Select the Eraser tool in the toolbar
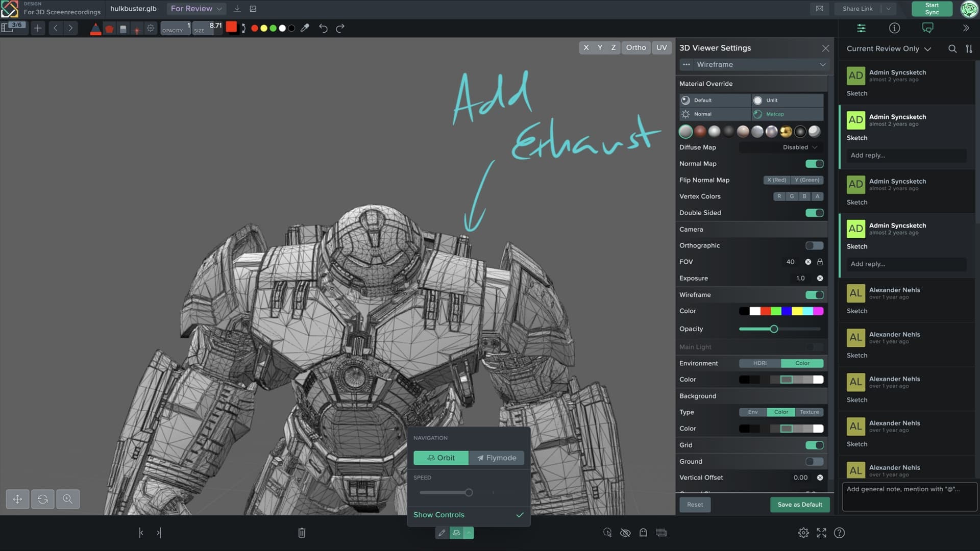This screenshot has width=980, height=551. tap(122, 28)
